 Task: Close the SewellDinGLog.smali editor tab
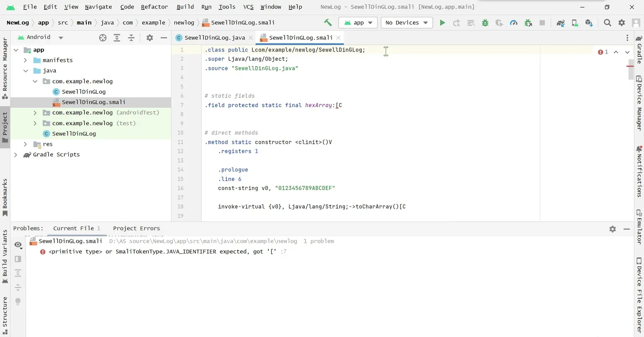[x=338, y=37]
